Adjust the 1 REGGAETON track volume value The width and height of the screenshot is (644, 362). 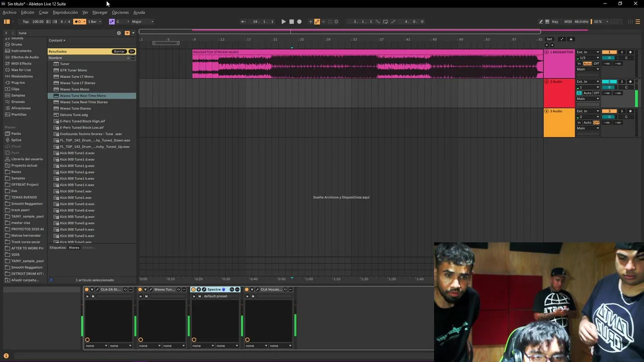(609, 58)
